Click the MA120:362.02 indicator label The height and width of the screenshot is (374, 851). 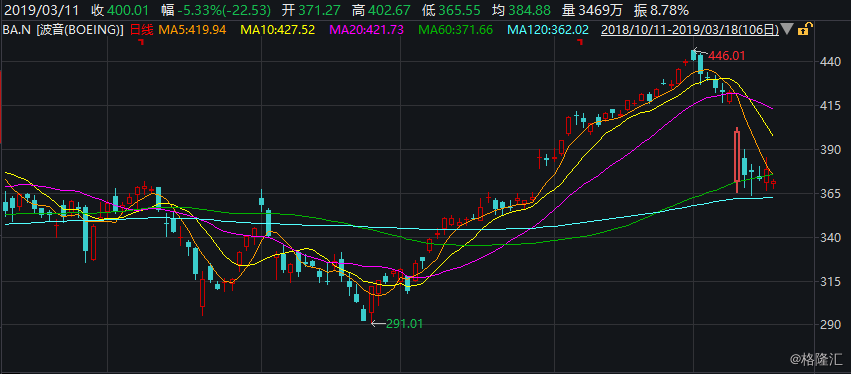coord(548,30)
